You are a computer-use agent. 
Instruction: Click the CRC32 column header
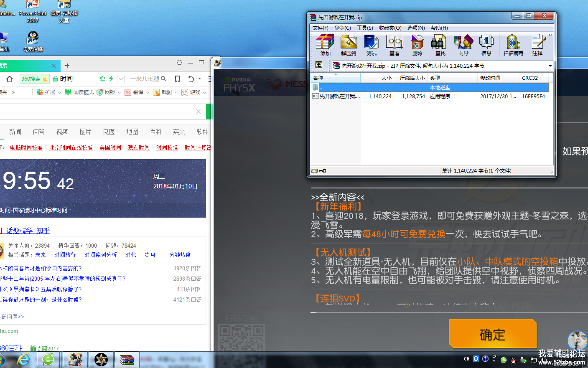(535, 78)
